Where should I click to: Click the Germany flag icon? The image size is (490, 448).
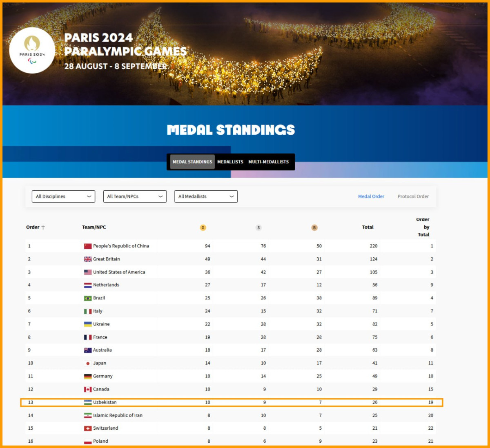coord(88,376)
